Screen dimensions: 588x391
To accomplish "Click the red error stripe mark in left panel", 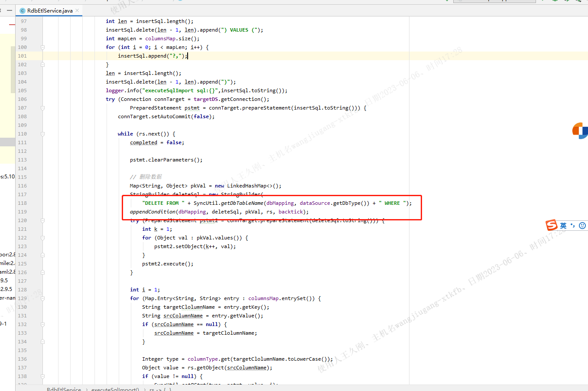I will 12,25.
